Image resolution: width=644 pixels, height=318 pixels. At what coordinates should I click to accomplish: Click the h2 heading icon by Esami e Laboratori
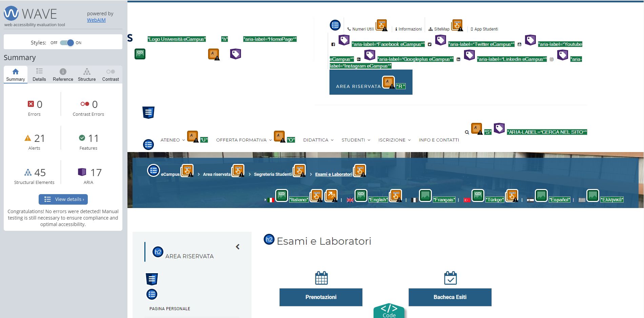click(269, 240)
